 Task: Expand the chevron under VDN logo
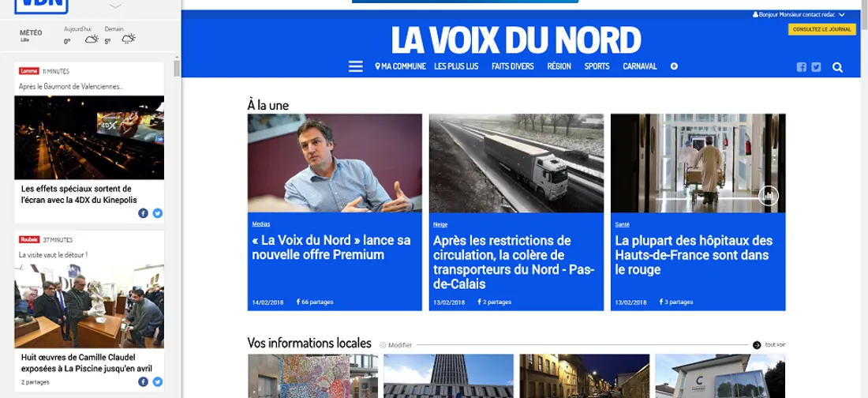(115, 6)
